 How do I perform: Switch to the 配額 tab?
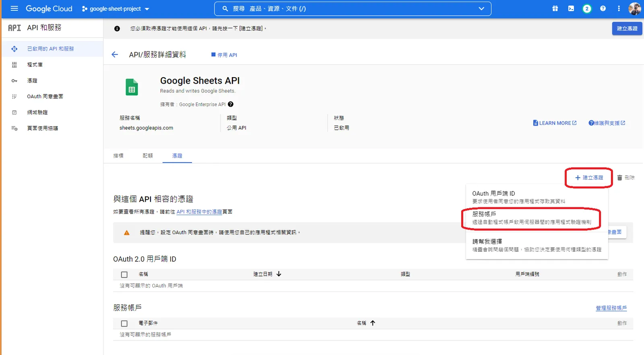[x=148, y=156]
